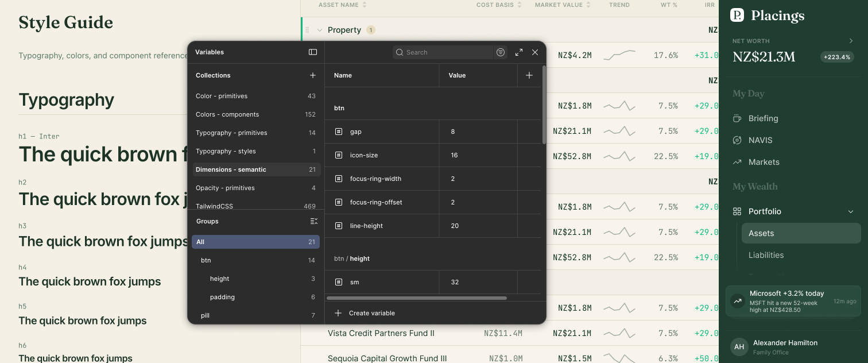The width and height of the screenshot is (868, 363).
Task: Select the All group
Action: pyautogui.click(x=256, y=242)
